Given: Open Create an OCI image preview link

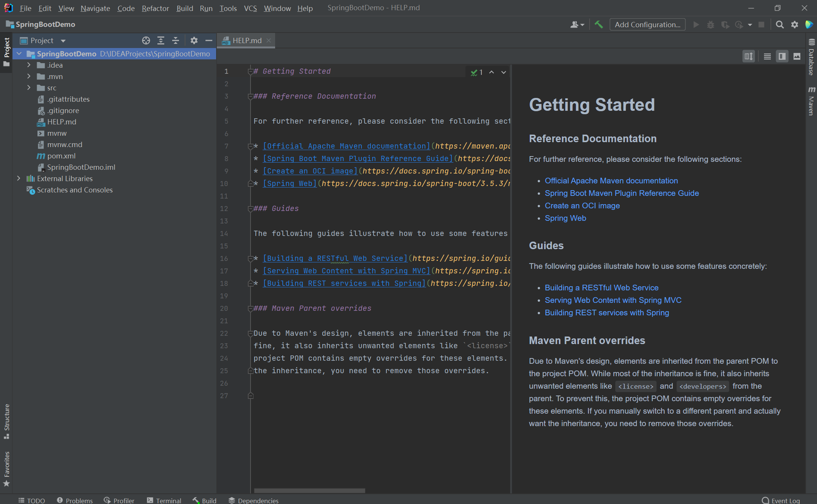Looking at the screenshot, I should [x=582, y=206].
